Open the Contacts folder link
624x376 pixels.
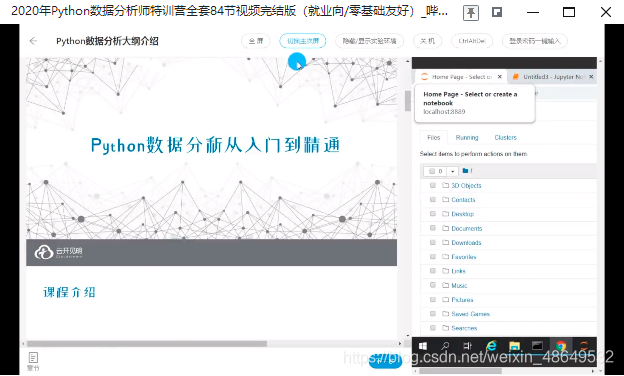(x=463, y=200)
